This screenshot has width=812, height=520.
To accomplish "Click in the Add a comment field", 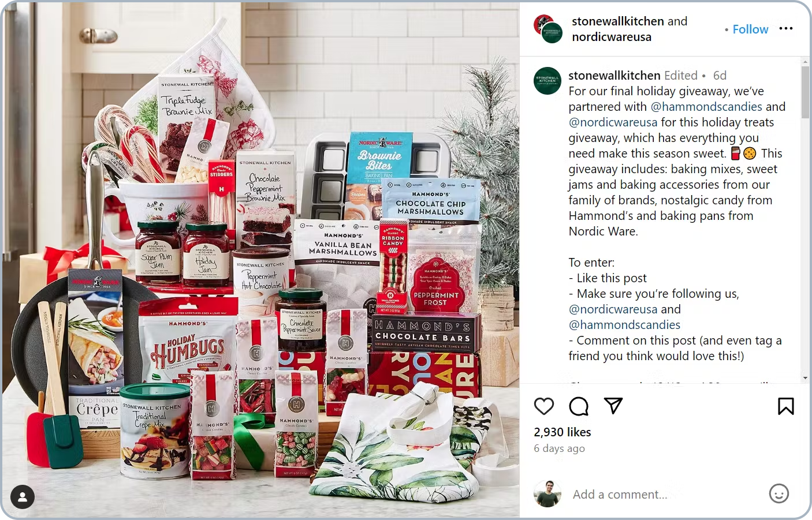I will click(664, 494).
